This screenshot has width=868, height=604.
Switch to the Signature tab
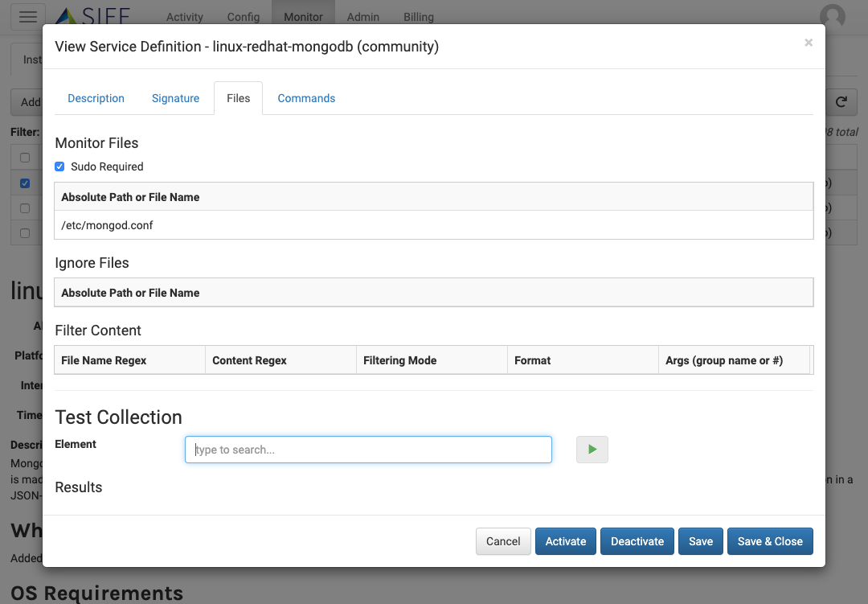[175, 98]
